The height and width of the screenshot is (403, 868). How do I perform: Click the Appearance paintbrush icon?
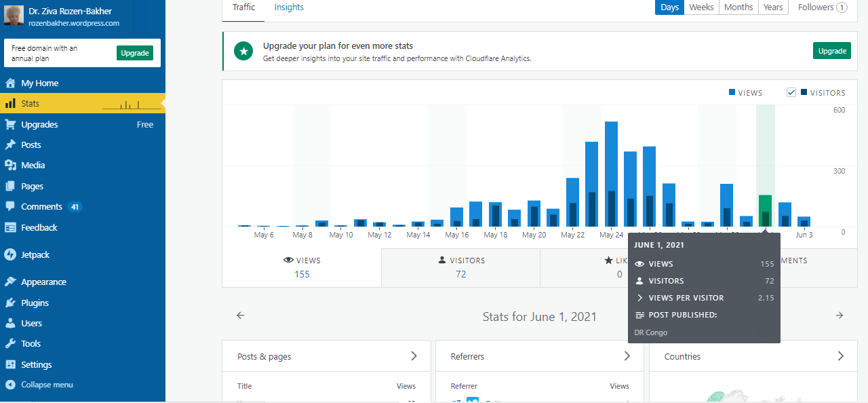10,282
